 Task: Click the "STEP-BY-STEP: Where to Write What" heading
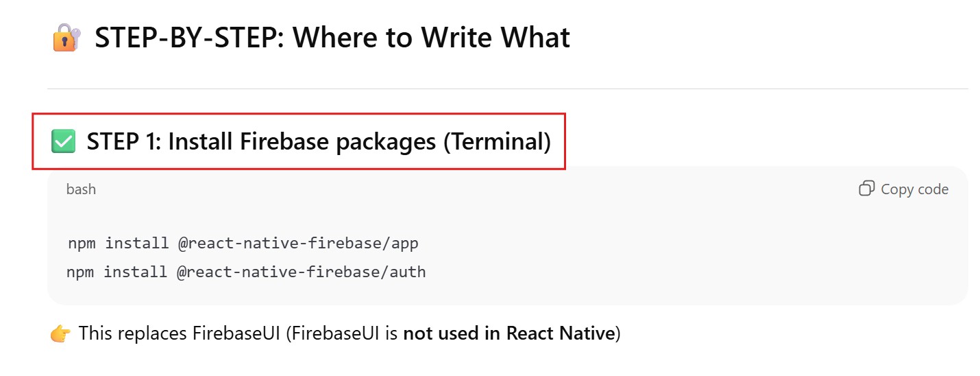[332, 38]
